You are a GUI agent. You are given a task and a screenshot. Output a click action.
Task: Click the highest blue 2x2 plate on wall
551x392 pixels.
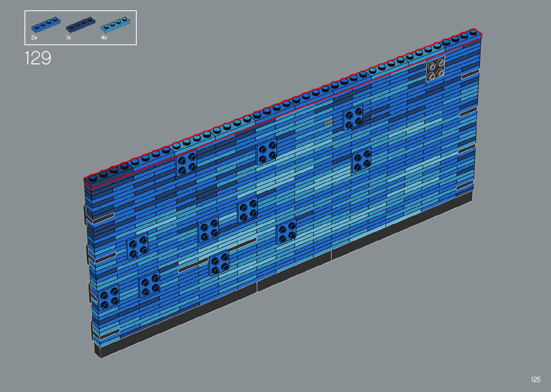(x=353, y=117)
